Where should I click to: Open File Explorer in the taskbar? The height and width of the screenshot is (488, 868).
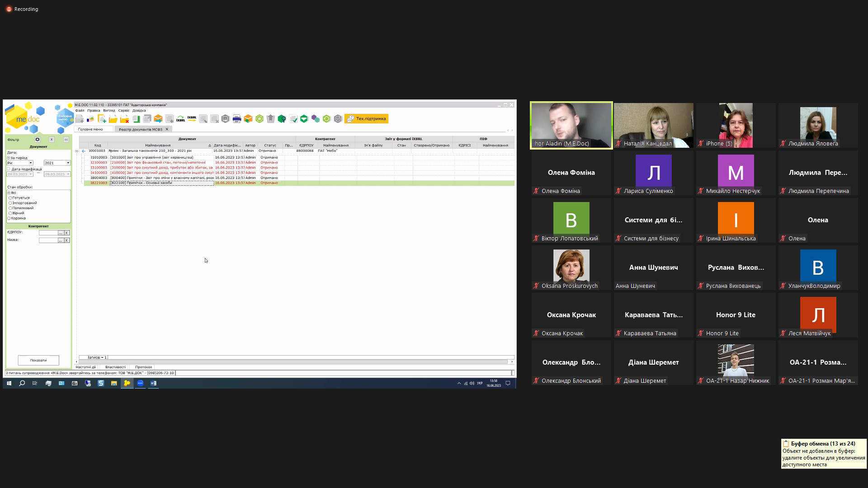(x=114, y=383)
